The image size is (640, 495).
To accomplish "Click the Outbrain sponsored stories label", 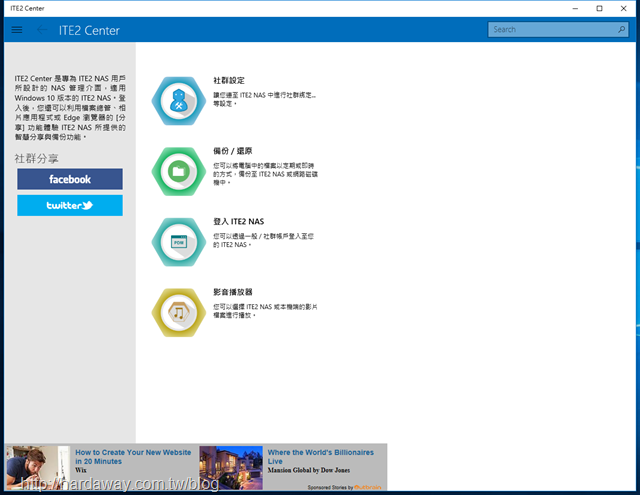I will (344, 487).
